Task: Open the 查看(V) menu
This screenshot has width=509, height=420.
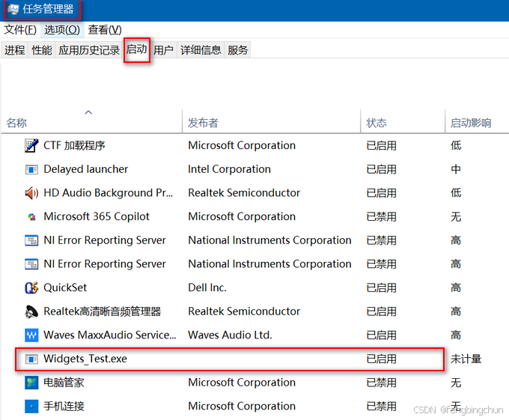Action: point(105,30)
